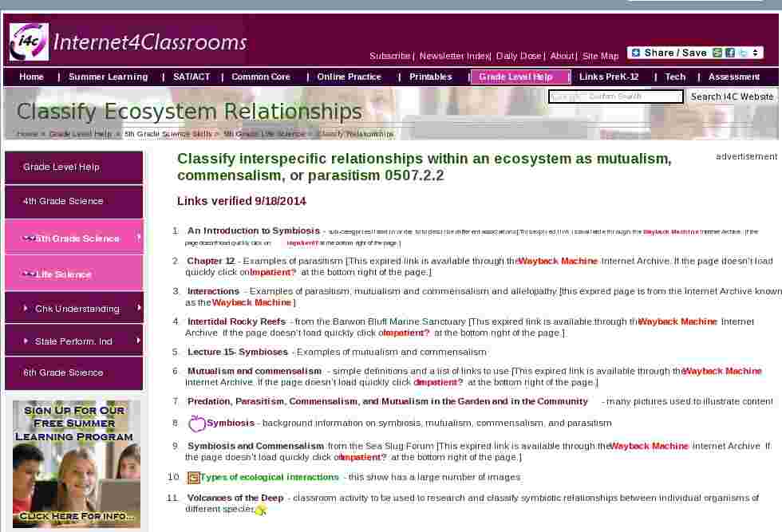Expand the Chk Understanding right arrow

click(x=139, y=308)
